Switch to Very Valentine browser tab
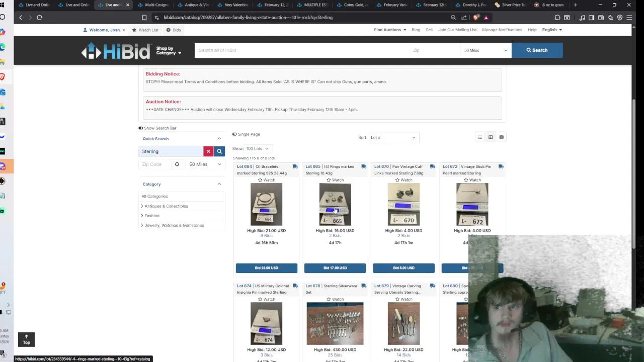The height and width of the screenshot is (362, 644). coord(233,5)
